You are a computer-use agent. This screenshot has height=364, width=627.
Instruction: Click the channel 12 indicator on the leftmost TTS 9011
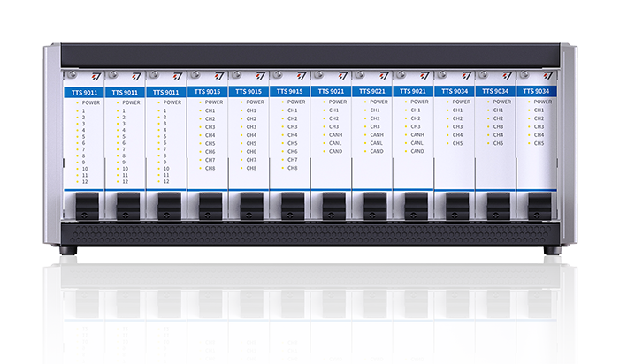tap(77, 181)
